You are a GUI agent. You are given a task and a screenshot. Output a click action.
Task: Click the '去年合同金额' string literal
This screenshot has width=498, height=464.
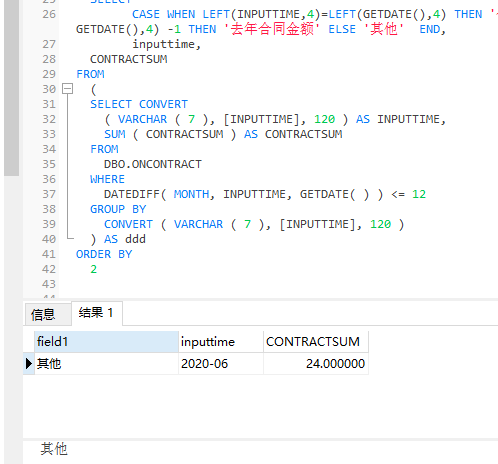coord(272,29)
